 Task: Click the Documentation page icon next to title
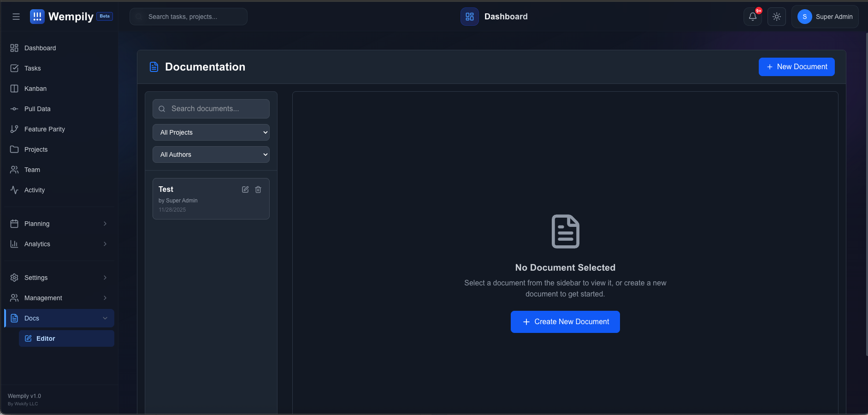click(154, 66)
